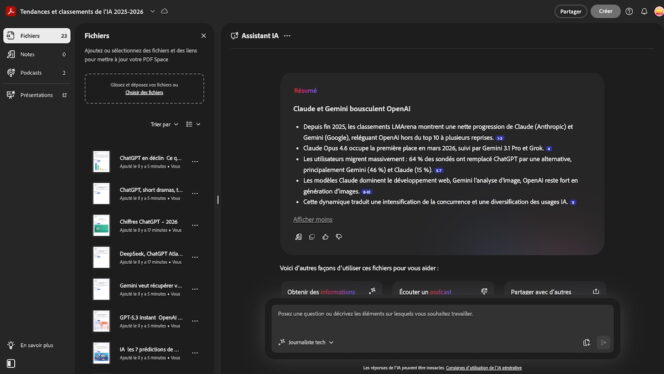
Task: Open the Assistant IA three-dot menu
Action: tap(287, 36)
